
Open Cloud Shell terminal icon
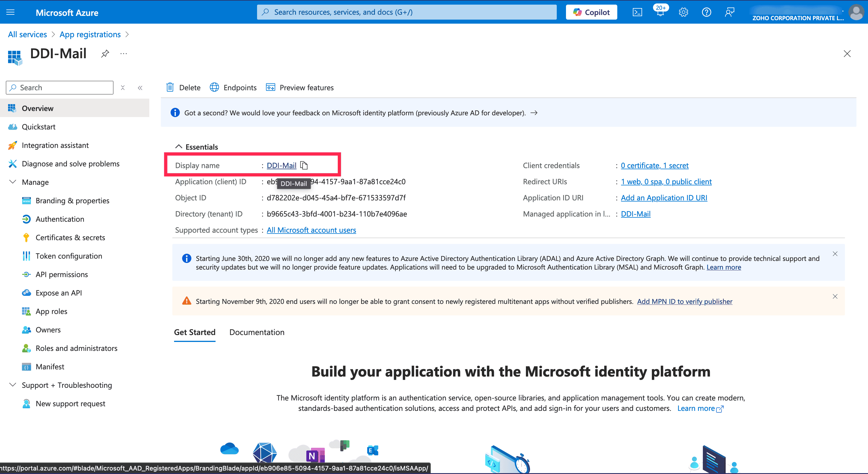(637, 12)
